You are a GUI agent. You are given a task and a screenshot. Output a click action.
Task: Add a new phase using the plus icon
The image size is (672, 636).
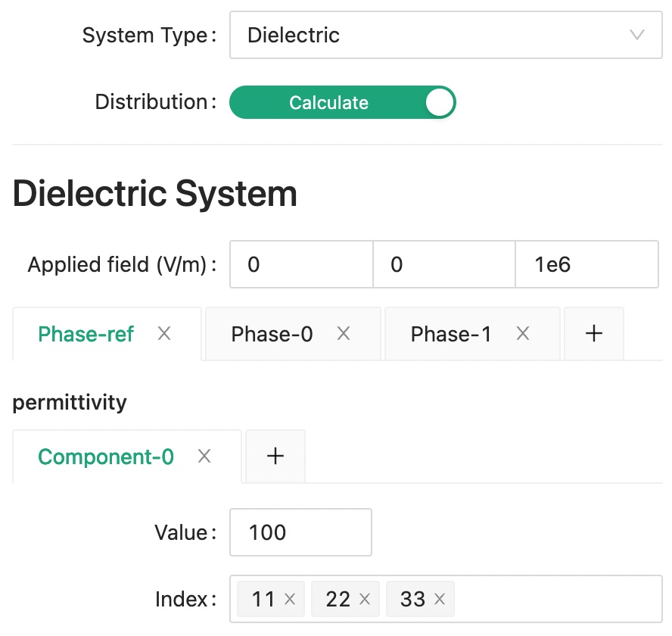[x=593, y=333]
